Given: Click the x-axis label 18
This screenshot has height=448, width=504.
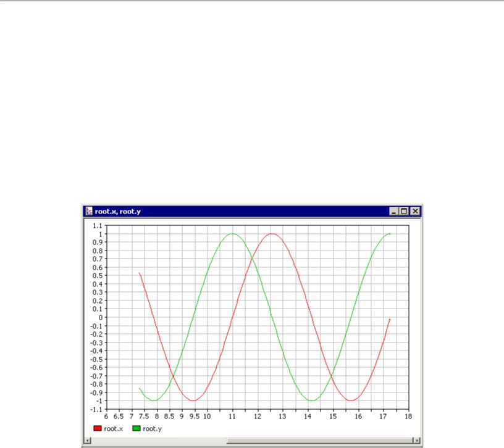Looking at the screenshot, I should (408, 416).
